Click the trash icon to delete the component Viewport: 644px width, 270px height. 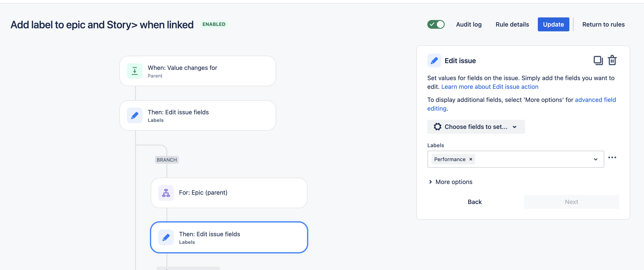[612, 60]
